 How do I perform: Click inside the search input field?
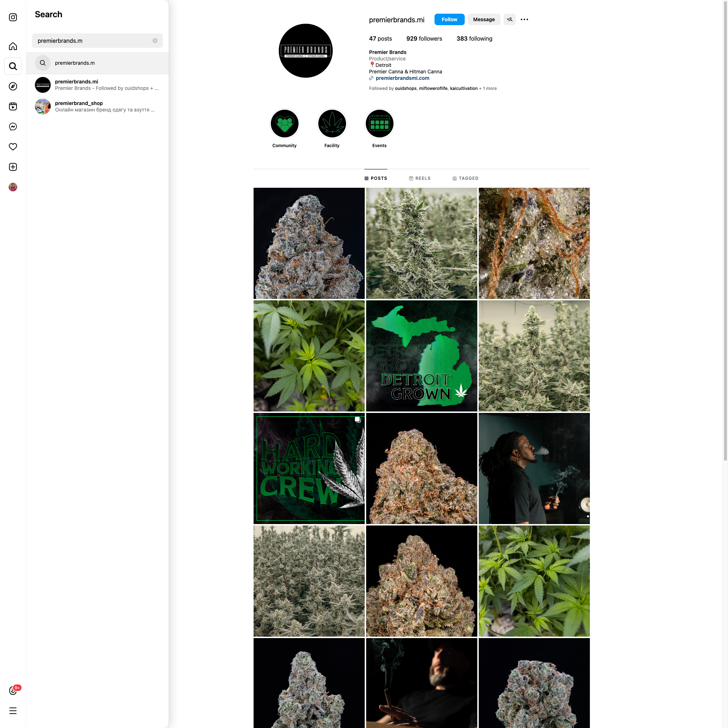click(x=92, y=41)
